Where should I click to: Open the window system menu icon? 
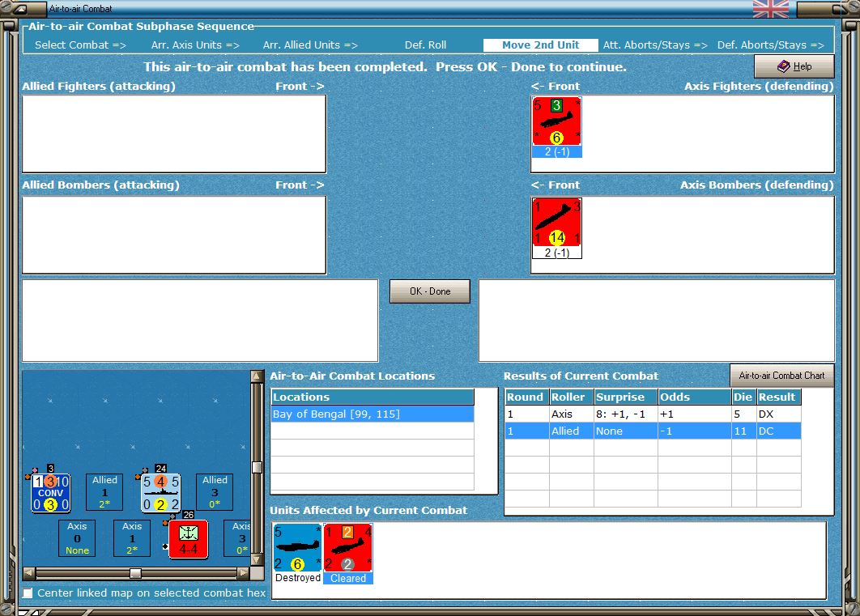(x=20, y=9)
